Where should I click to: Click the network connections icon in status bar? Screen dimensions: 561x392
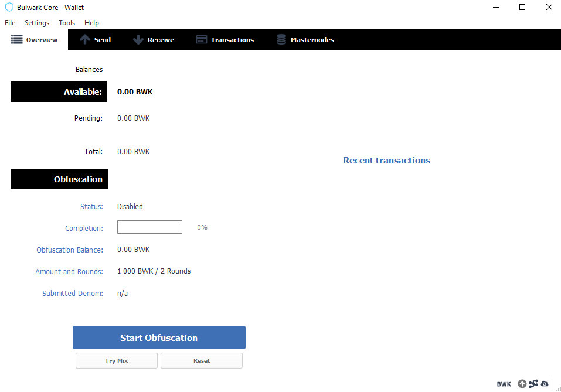coord(532,383)
